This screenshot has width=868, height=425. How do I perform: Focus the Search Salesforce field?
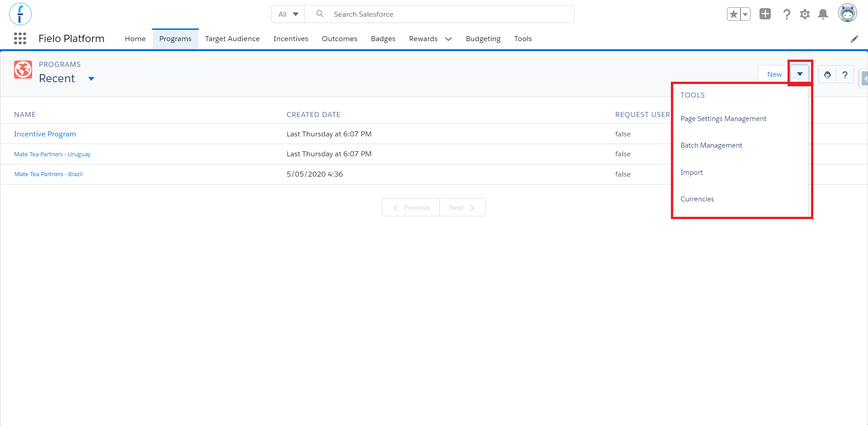439,14
